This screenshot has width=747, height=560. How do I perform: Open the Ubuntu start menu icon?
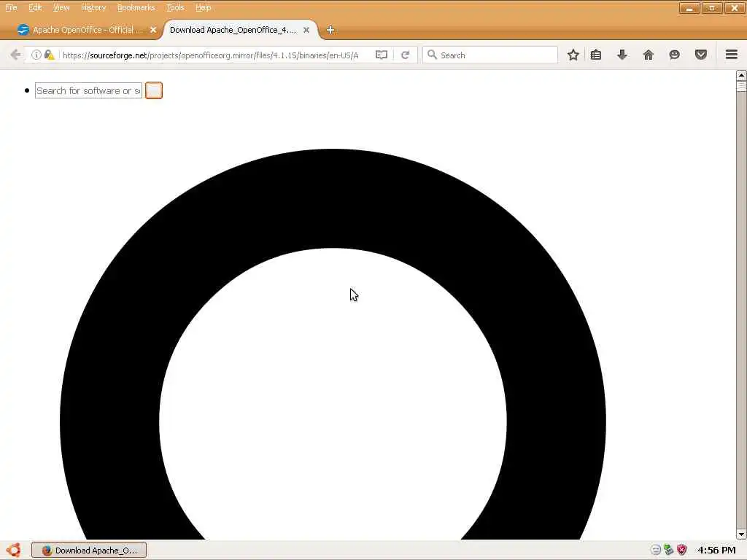13,550
